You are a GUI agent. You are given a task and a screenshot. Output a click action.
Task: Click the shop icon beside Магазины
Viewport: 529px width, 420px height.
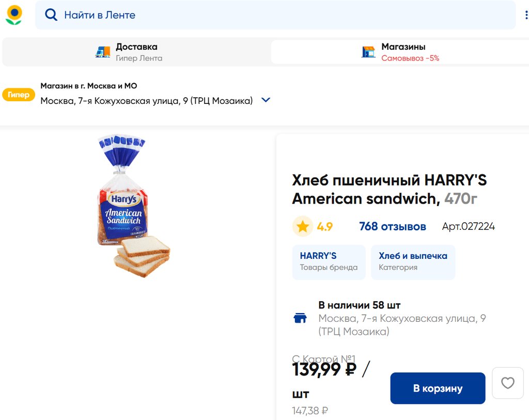coord(368,52)
